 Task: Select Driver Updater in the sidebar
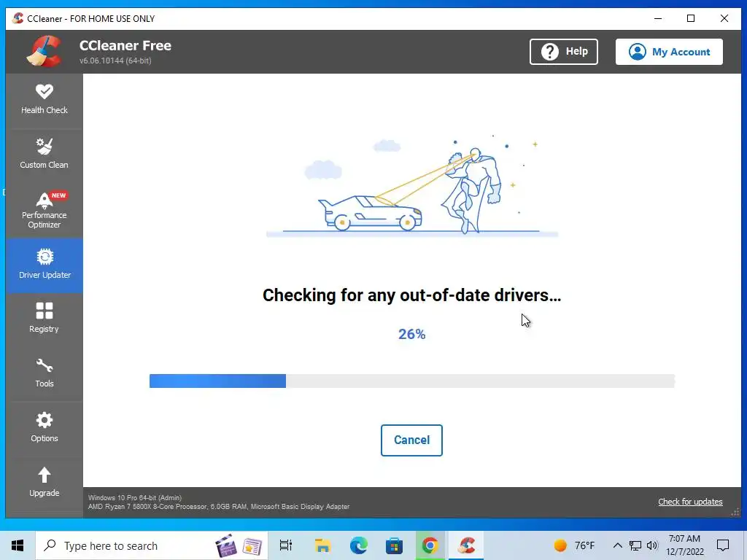(x=44, y=265)
